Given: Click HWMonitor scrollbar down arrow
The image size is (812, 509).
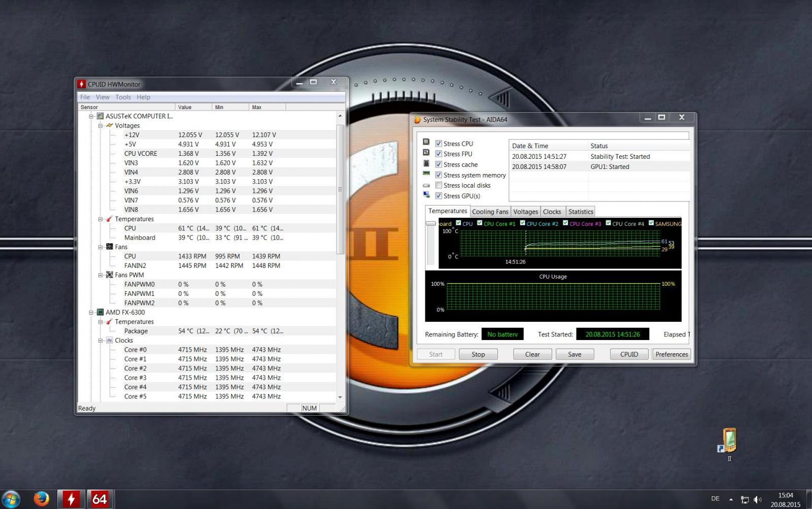Looking at the screenshot, I should pyautogui.click(x=341, y=397).
